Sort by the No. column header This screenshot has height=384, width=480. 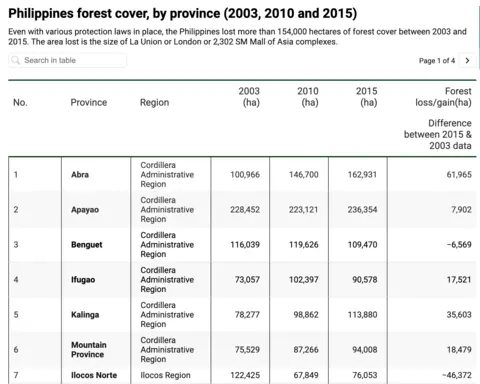[x=20, y=102]
